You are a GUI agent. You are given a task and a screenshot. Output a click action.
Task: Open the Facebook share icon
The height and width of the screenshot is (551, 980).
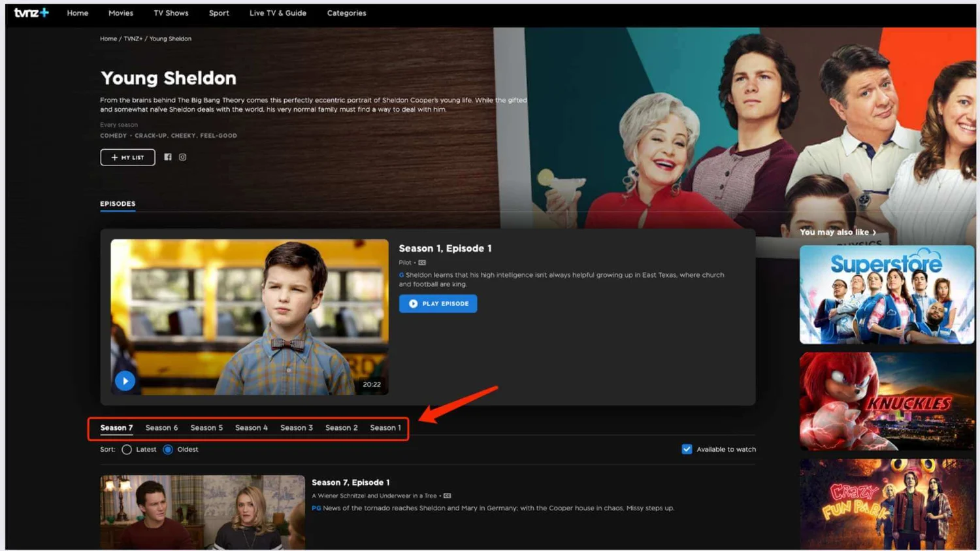[168, 157]
